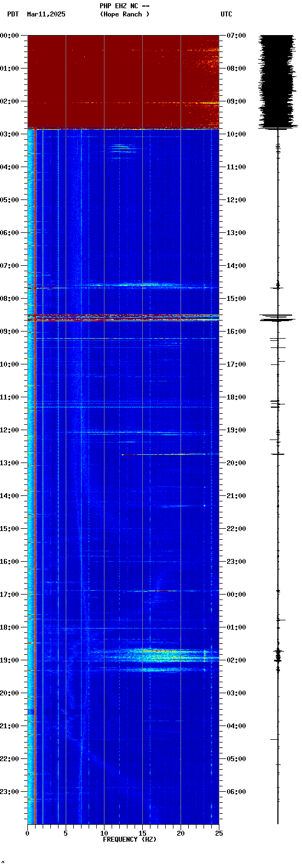The height and width of the screenshot is (868, 302).
Task: Click frequency axis tick '15'
Action: (x=142, y=833)
